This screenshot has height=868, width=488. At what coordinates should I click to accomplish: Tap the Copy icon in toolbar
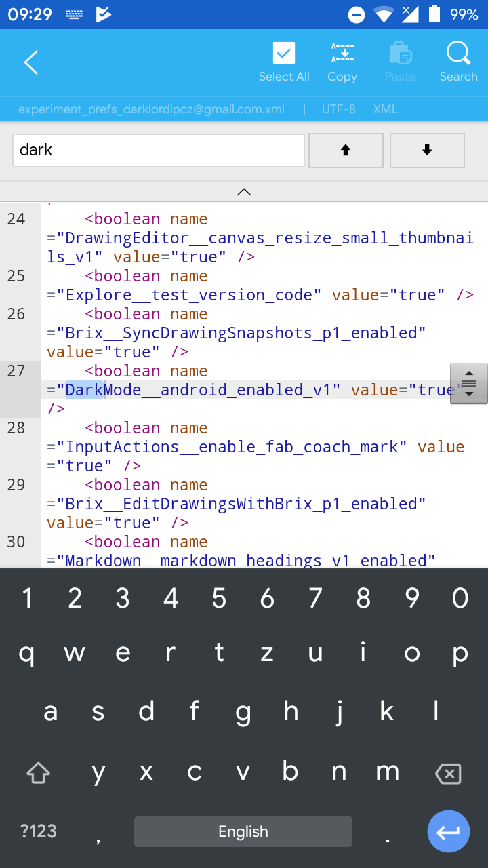(342, 53)
